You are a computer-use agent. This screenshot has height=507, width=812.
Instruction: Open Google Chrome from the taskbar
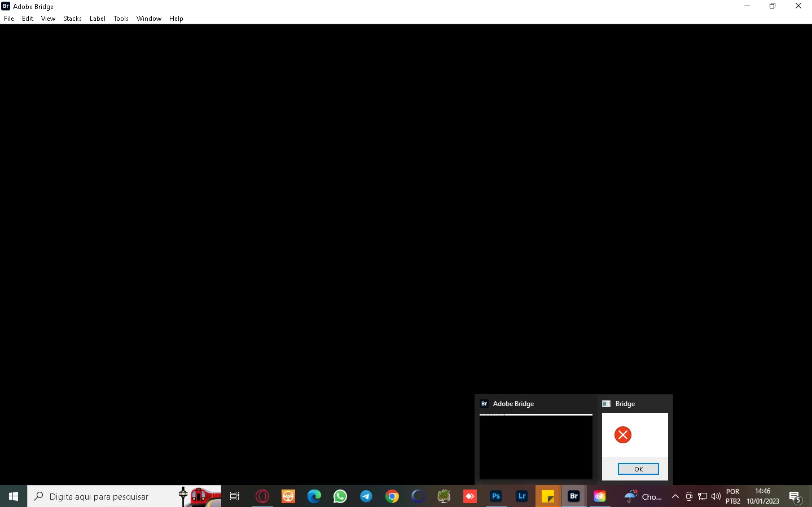pyautogui.click(x=392, y=496)
